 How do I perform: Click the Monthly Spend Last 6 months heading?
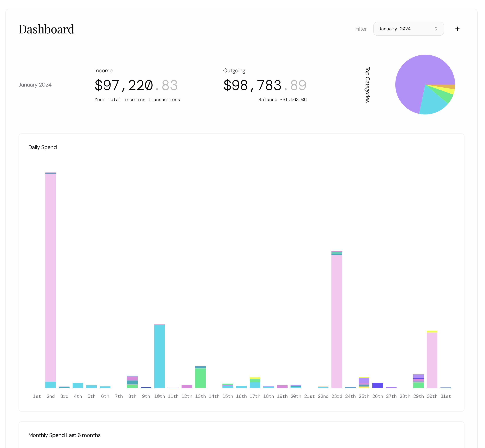click(64, 435)
